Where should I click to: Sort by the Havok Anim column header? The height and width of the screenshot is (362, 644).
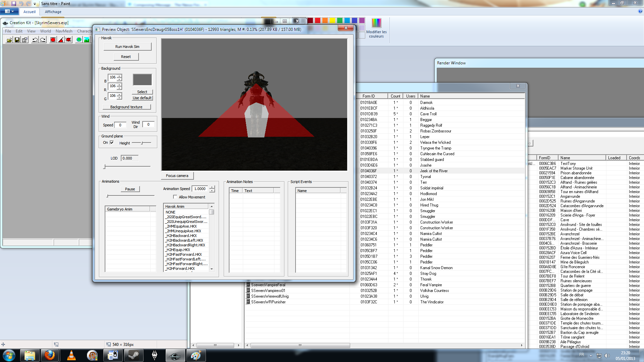click(185, 206)
